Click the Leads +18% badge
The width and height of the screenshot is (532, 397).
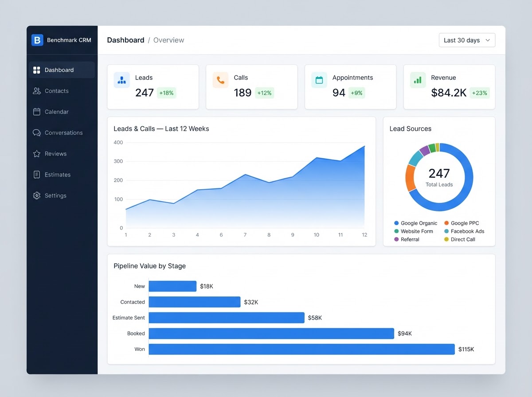pyautogui.click(x=166, y=93)
